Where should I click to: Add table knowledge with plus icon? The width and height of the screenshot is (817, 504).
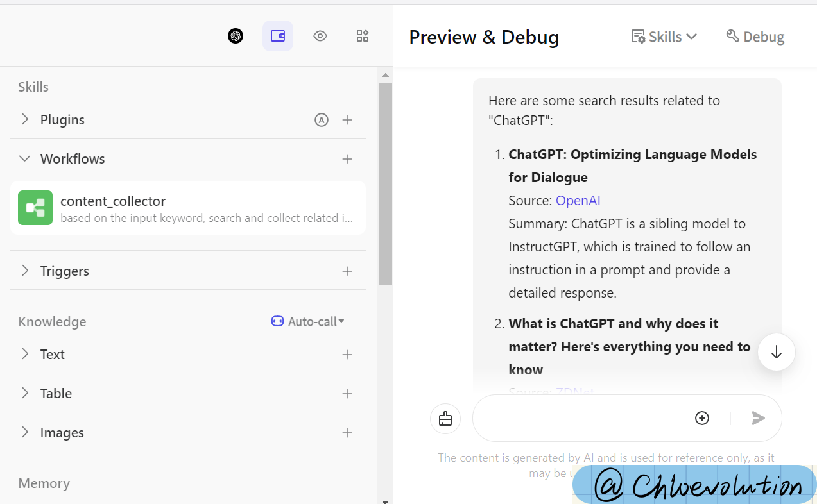347,393
